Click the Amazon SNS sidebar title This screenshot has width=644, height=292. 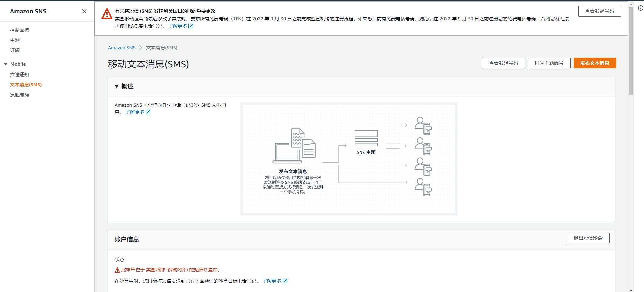[28, 11]
